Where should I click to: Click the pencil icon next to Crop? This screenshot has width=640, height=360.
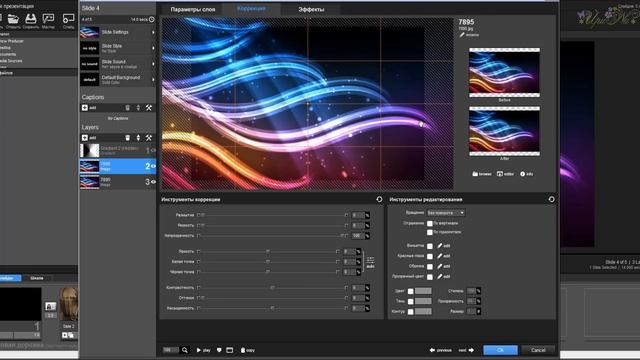tap(440, 266)
